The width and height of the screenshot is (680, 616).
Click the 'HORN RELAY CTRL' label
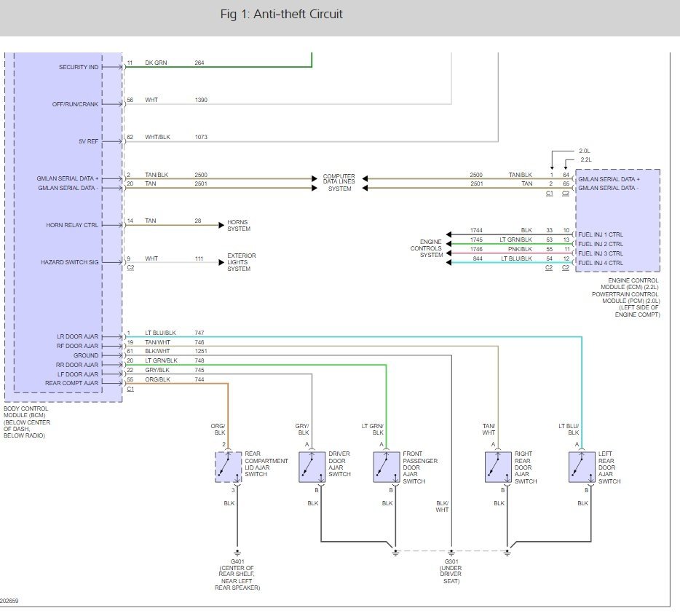72,225
